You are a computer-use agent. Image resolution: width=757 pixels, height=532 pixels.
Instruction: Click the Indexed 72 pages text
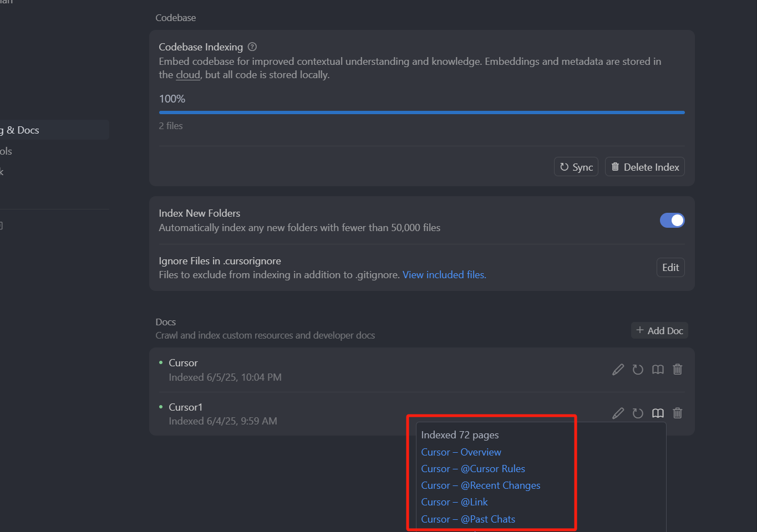[x=460, y=435]
